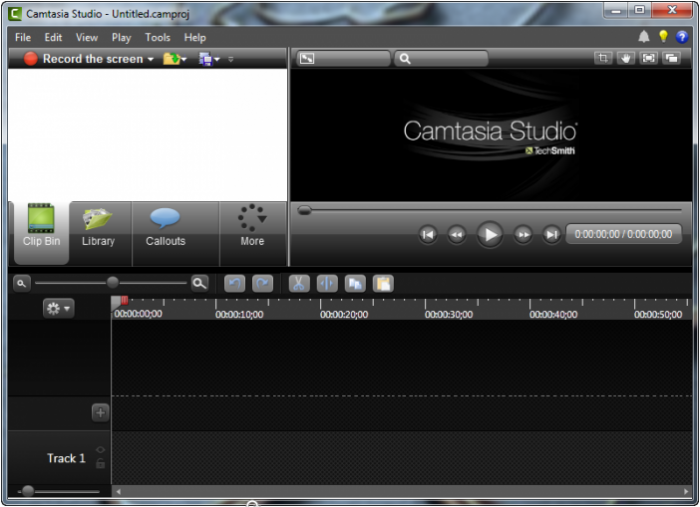Image resolution: width=700 pixels, height=507 pixels.
Task: Open the Play menu
Action: [x=121, y=37]
